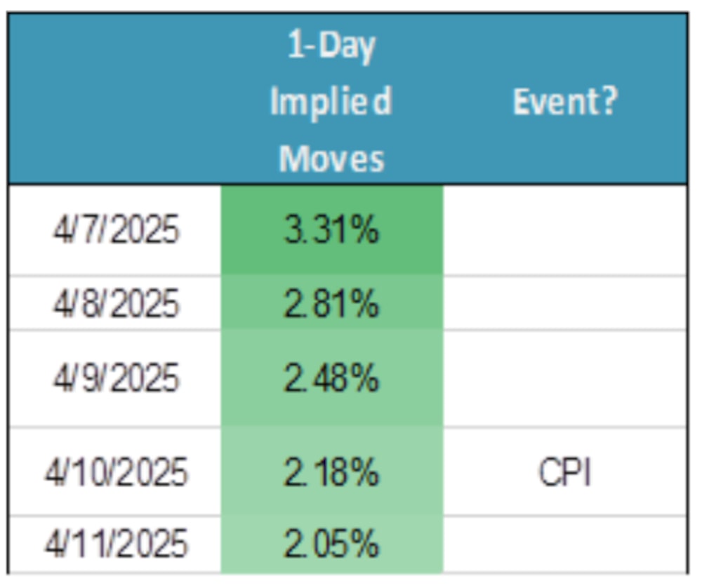Image resolution: width=702 pixels, height=588 pixels.
Task: Select the empty Event cell for 4/7/2025
Action: tap(565, 230)
